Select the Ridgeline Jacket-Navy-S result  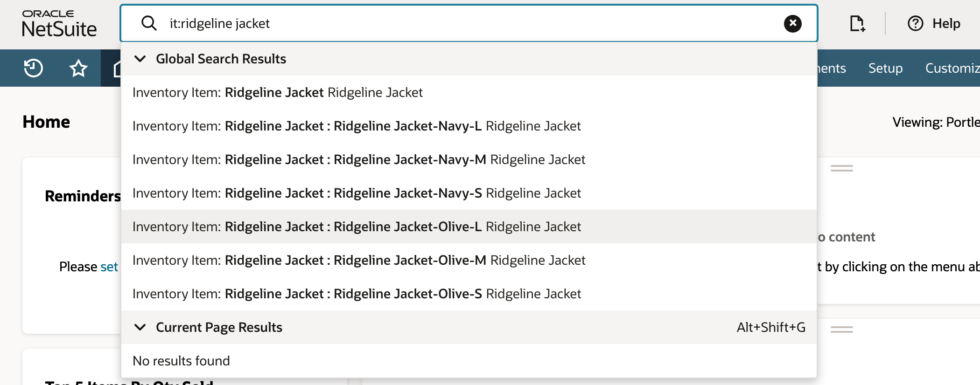(469, 193)
